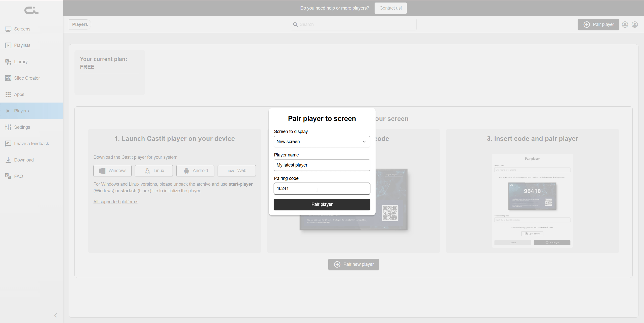This screenshot has width=644, height=323.
Task: Select the Playlists sidebar icon
Action: pos(8,45)
